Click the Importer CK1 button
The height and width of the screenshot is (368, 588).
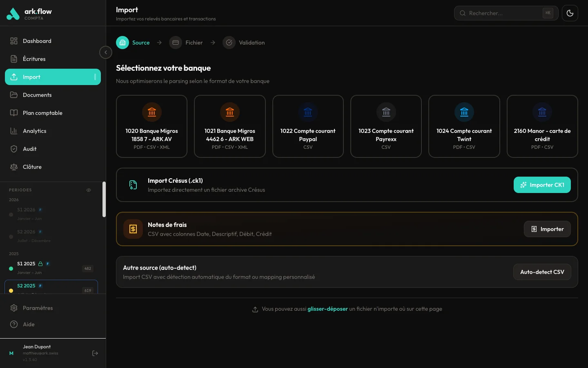click(x=542, y=185)
